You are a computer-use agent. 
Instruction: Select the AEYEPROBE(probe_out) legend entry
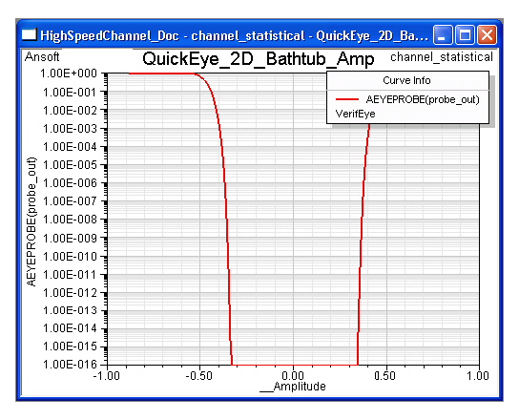coord(423,99)
